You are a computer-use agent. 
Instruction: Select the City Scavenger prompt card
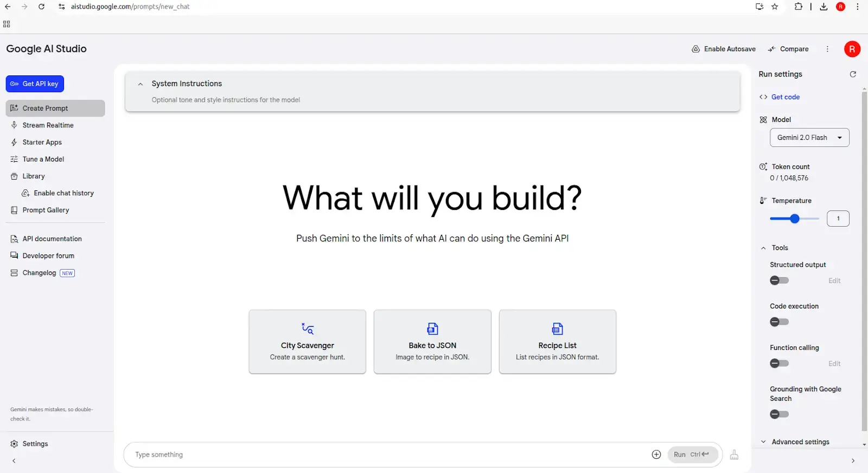click(308, 342)
